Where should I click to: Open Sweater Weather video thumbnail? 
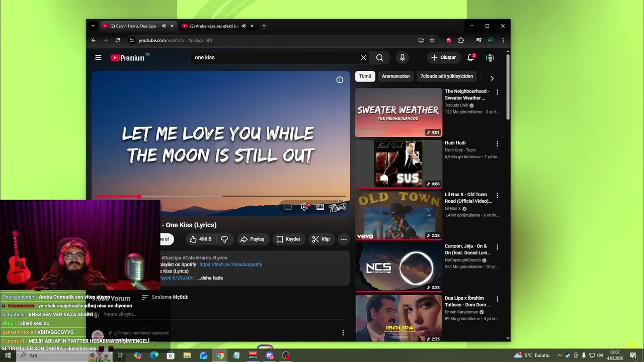(x=398, y=113)
